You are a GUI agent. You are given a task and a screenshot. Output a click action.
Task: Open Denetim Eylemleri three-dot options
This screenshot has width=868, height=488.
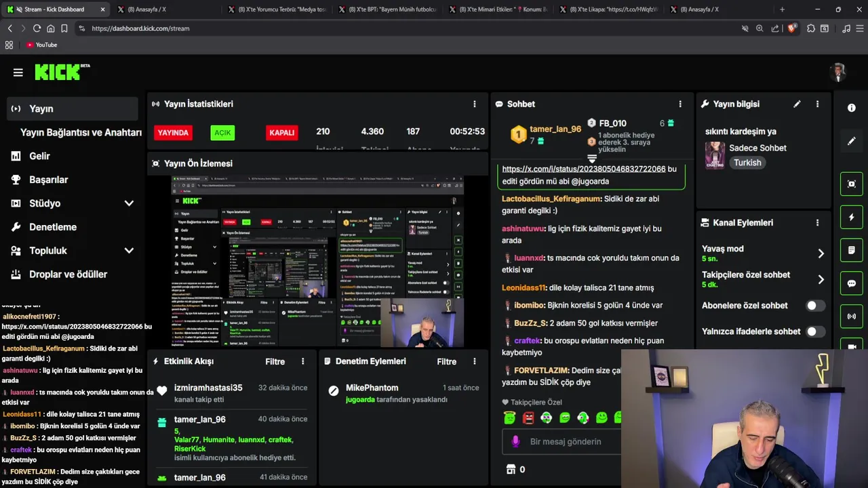475,361
